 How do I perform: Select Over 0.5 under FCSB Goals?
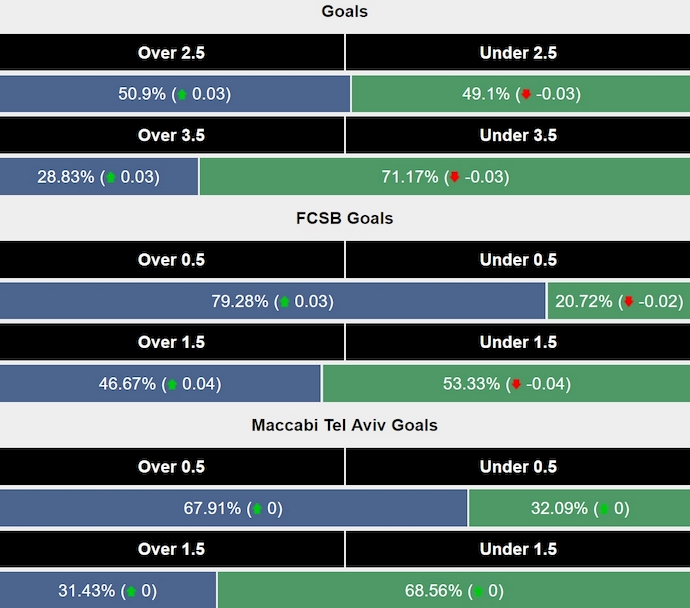171,260
